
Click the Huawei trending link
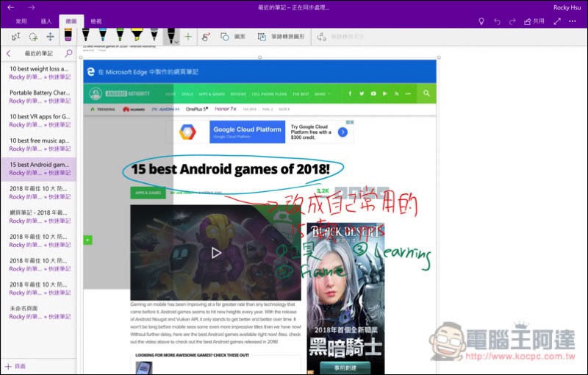pyautogui.click(x=134, y=109)
